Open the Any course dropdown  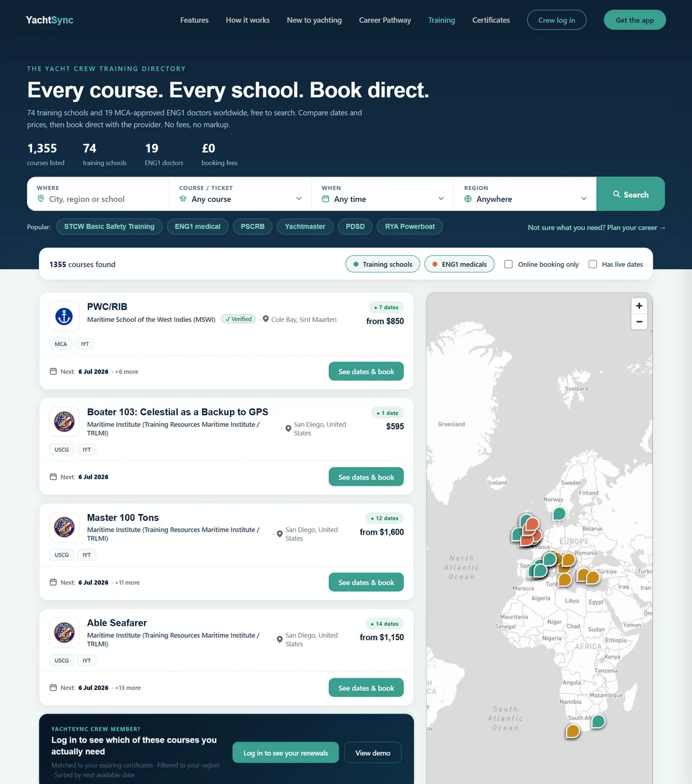coord(240,199)
